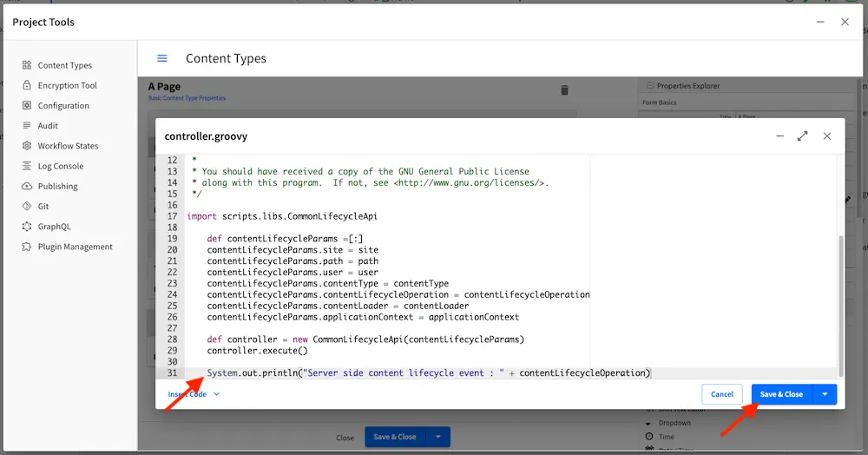Minimize the Project Tools window
Viewport: 868px width, 455px height.
pyautogui.click(x=820, y=22)
